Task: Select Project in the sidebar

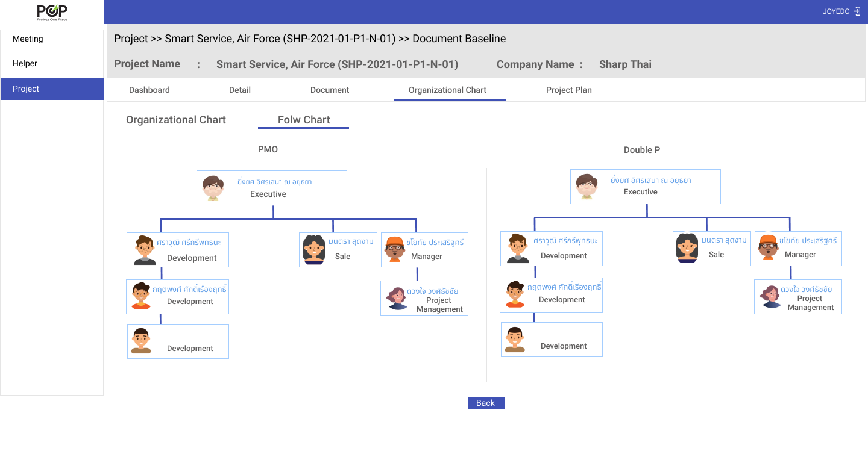Action: click(26, 89)
